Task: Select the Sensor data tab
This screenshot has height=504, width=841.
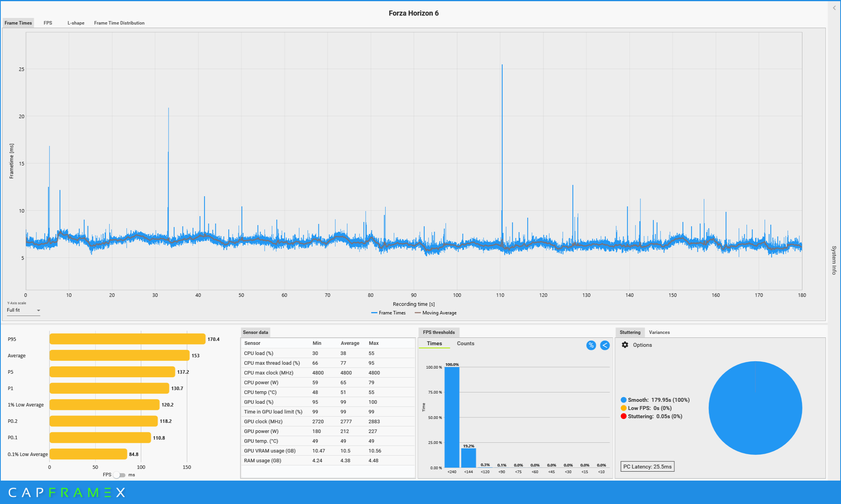Action: [x=255, y=332]
